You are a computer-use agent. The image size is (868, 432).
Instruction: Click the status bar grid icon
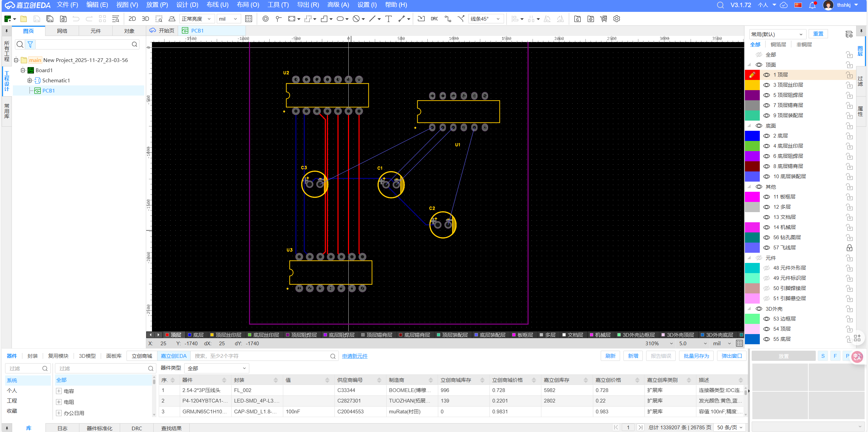pos(739,343)
